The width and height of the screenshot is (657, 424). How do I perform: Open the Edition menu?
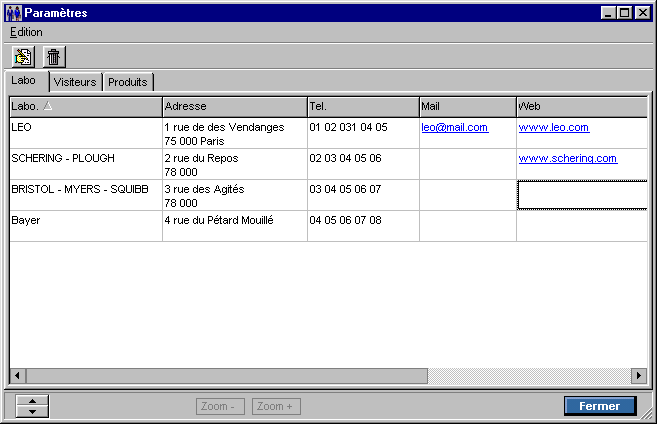[26, 32]
